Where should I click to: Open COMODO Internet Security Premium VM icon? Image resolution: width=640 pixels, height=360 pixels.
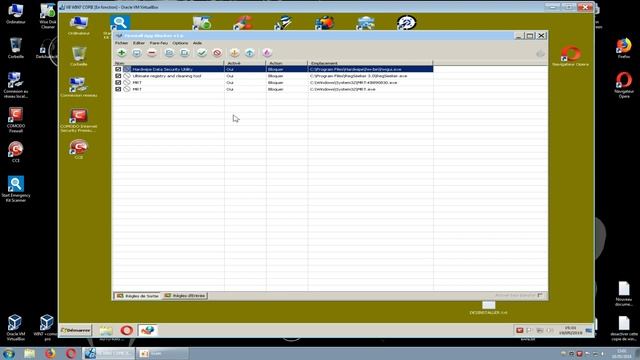(x=78, y=120)
